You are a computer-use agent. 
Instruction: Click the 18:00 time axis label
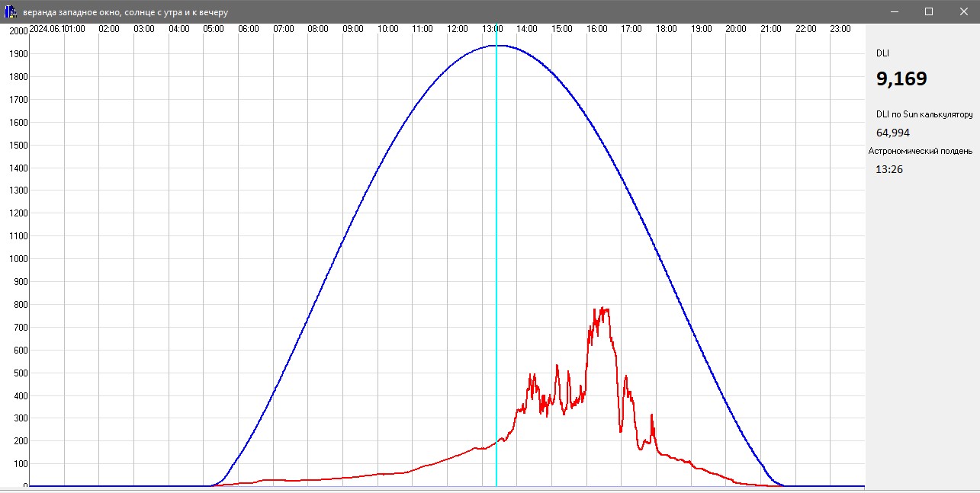[667, 29]
